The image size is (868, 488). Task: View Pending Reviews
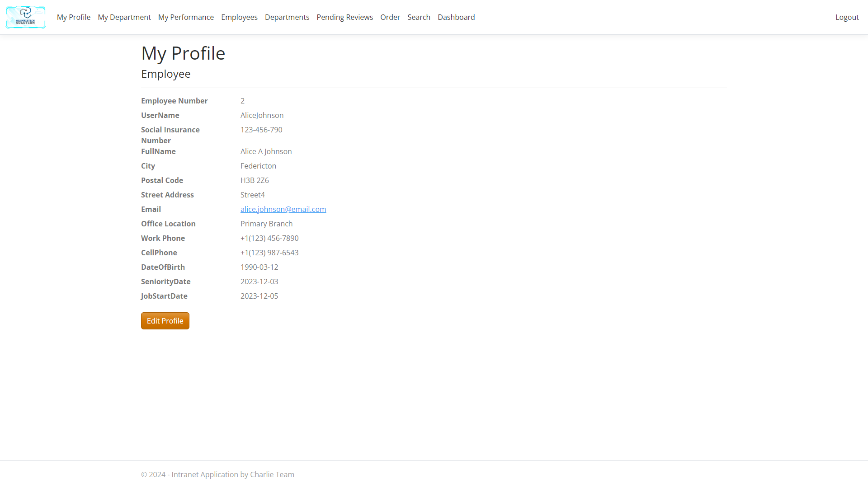click(344, 17)
